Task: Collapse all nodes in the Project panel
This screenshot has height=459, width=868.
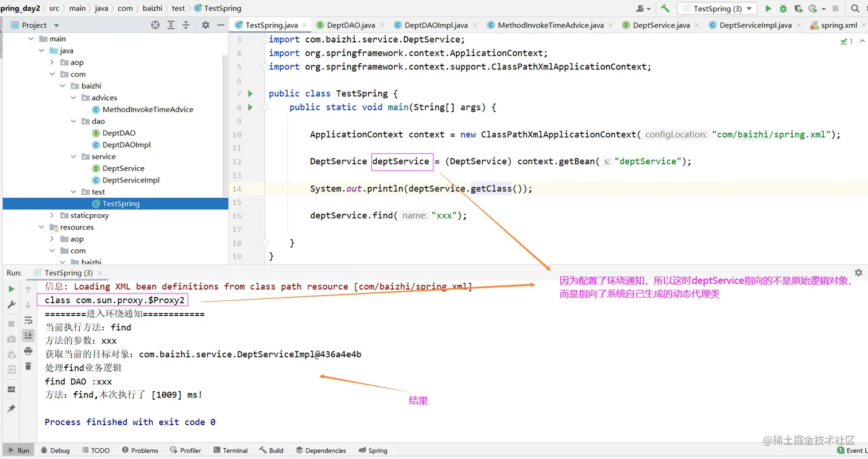Action: point(186,25)
